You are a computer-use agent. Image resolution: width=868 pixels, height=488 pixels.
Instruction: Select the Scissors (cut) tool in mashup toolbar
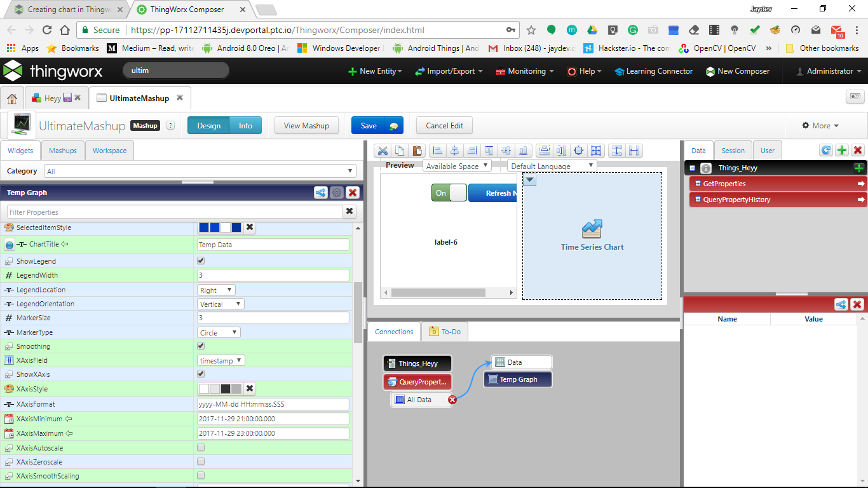coord(382,151)
